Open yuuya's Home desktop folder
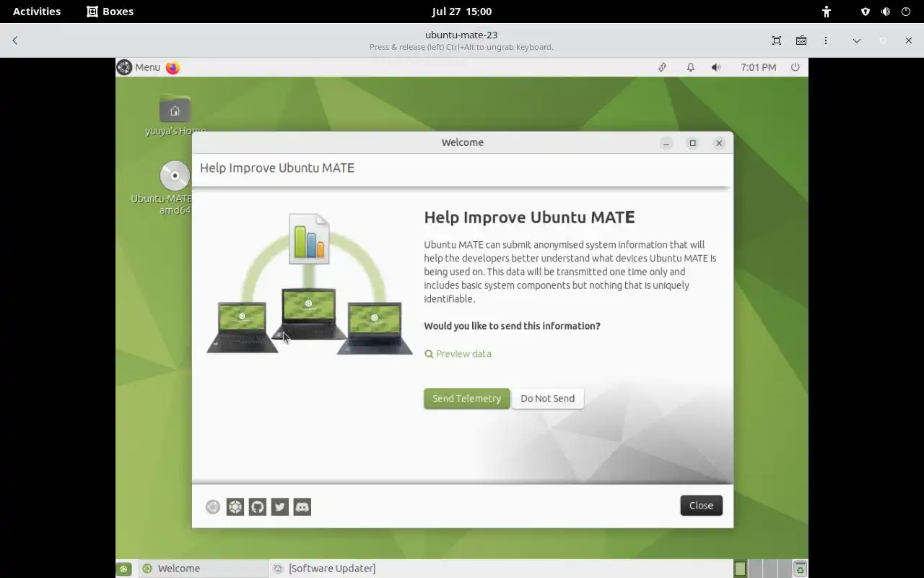Viewport: 924px width, 578px height. [x=175, y=116]
